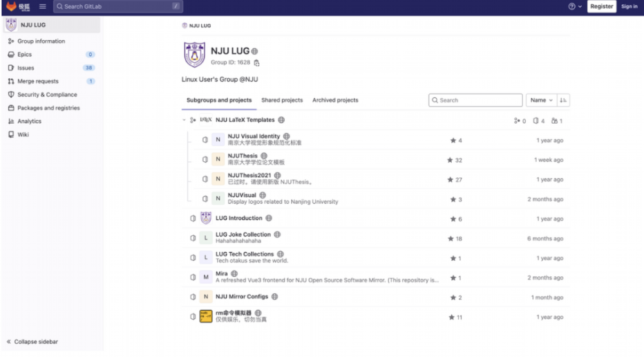Open the NJUVisual project
The image size is (644, 357).
(x=241, y=196)
